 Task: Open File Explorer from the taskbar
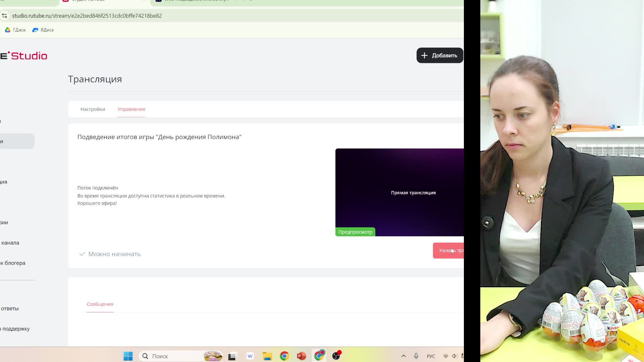(267, 356)
